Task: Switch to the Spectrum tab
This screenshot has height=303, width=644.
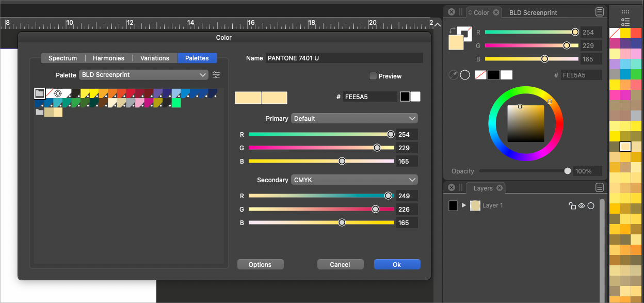Action: [x=62, y=58]
